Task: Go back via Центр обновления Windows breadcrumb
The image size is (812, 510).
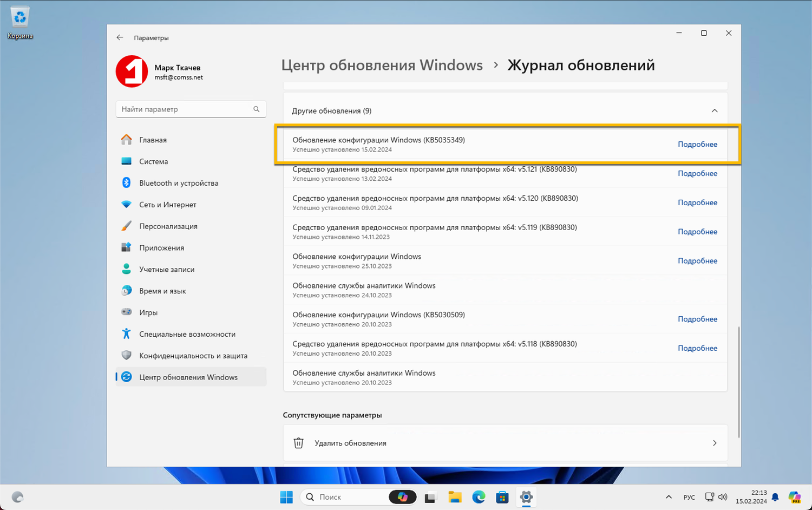Action: 382,66
